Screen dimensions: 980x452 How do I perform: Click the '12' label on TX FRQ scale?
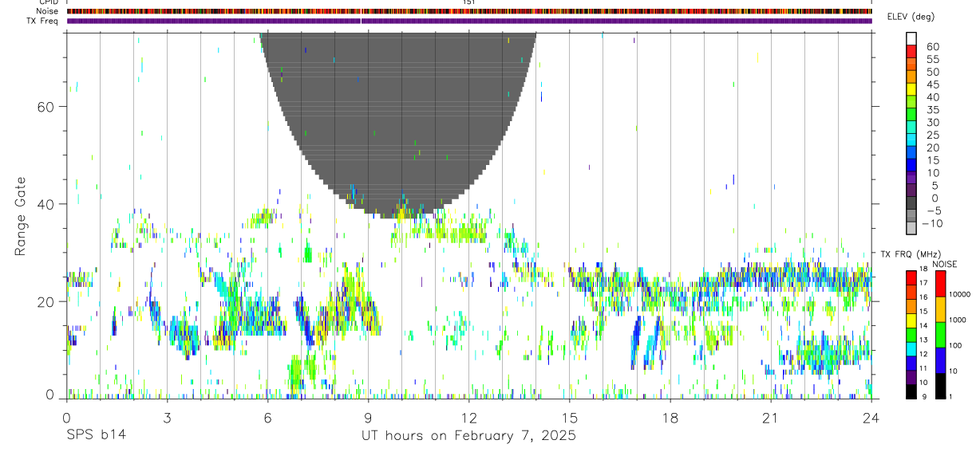click(x=923, y=354)
